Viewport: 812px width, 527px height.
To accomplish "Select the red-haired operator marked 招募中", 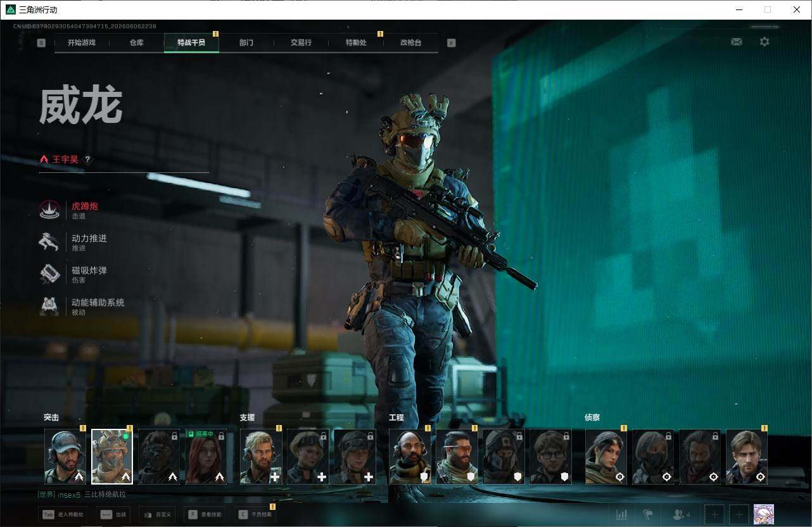I will pos(206,457).
